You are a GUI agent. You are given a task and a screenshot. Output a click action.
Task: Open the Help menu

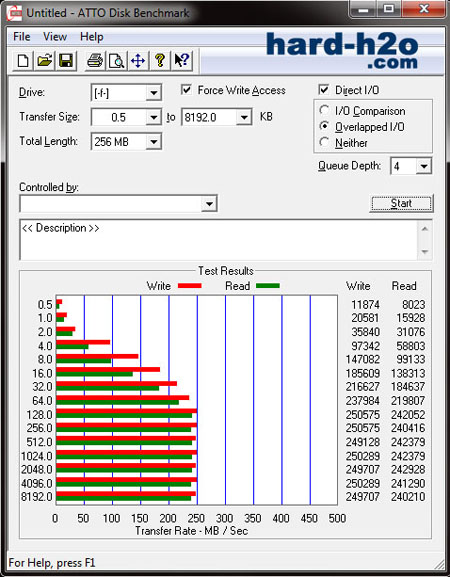[92, 37]
